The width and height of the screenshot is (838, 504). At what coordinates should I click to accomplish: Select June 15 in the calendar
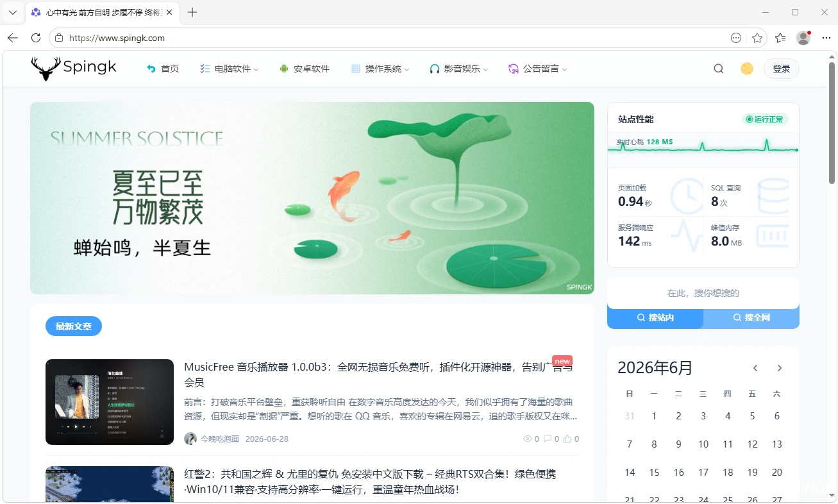click(x=654, y=473)
